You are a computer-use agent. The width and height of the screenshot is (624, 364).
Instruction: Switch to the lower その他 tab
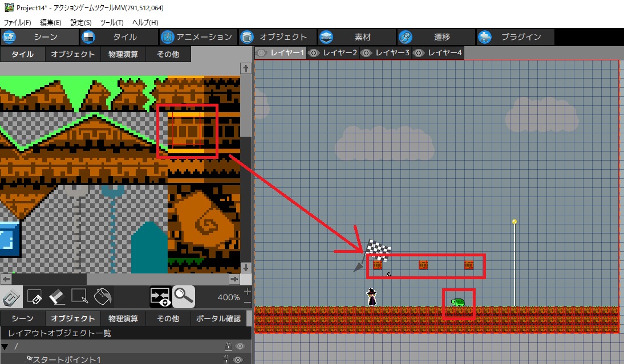point(168,318)
